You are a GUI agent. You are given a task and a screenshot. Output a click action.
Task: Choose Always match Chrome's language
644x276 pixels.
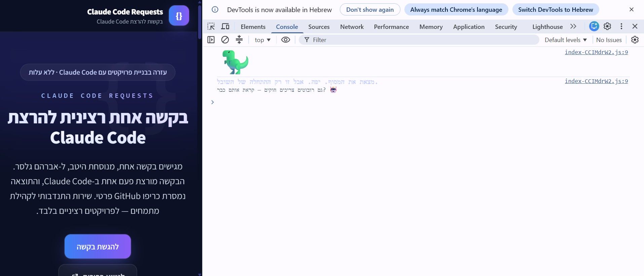pyautogui.click(x=456, y=10)
